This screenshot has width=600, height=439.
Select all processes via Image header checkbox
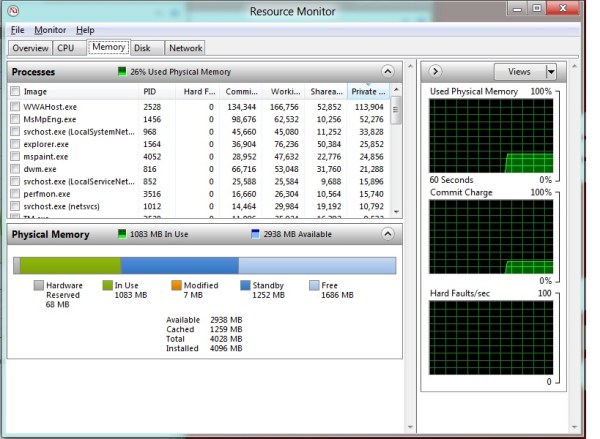coord(15,91)
